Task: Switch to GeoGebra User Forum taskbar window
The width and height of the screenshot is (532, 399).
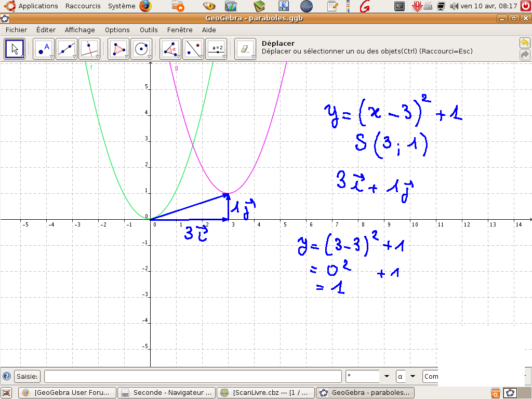Action: click(x=68, y=393)
